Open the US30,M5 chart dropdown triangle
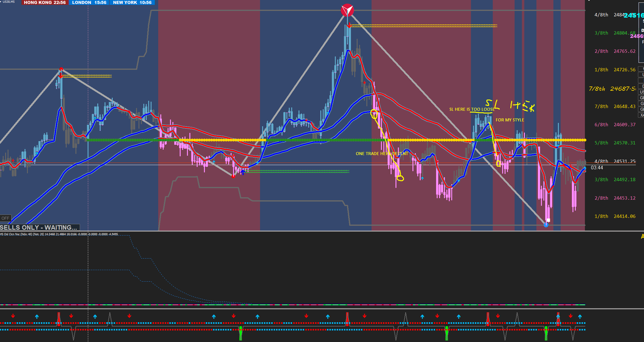Image resolution: width=644 pixels, height=342 pixels. point(1,2)
